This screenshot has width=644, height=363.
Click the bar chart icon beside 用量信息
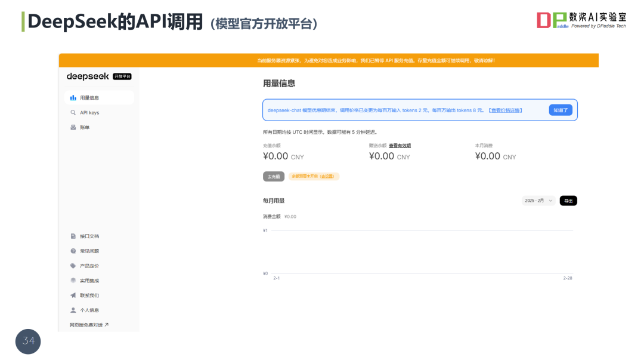(73, 98)
